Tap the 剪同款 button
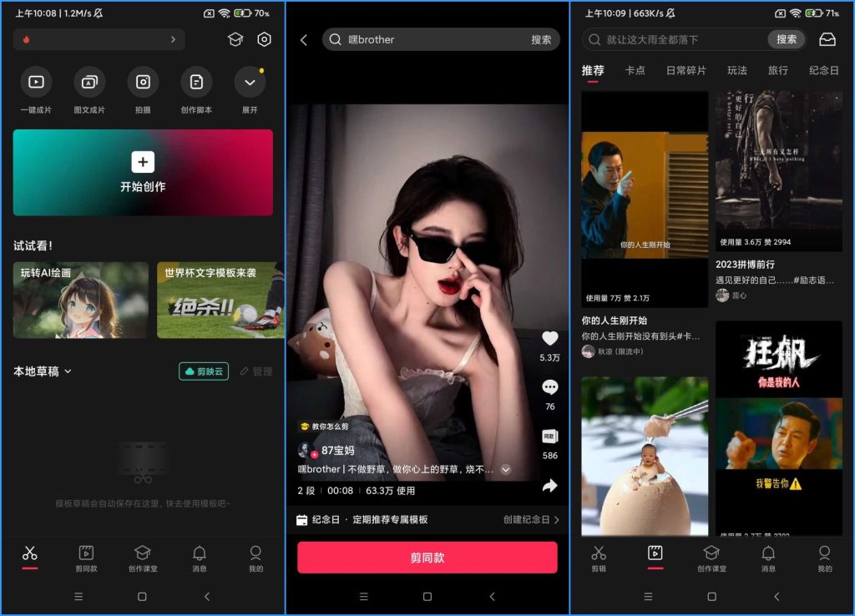This screenshot has width=855, height=616. tap(427, 557)
